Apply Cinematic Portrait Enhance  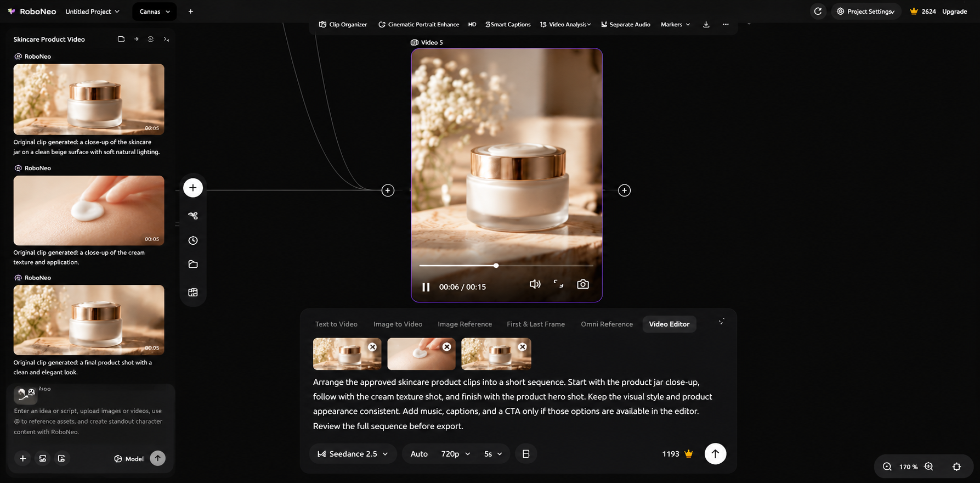pos(419,25)
